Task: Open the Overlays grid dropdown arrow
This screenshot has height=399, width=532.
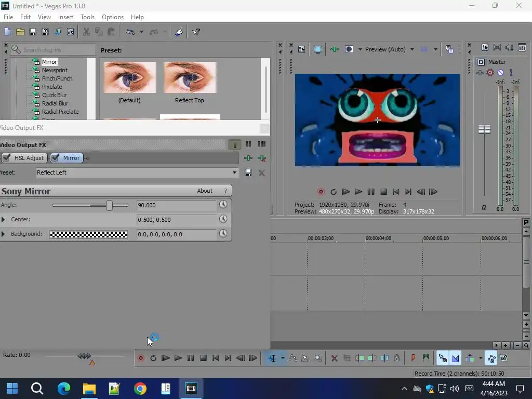Action: [x=435, y=49]
